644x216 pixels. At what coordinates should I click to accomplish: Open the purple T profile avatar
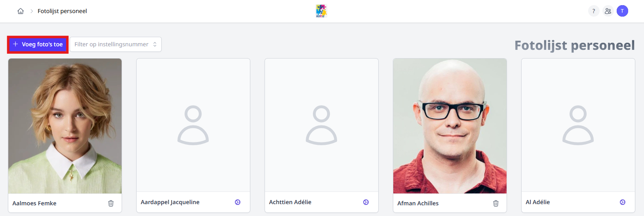[622, 11]
